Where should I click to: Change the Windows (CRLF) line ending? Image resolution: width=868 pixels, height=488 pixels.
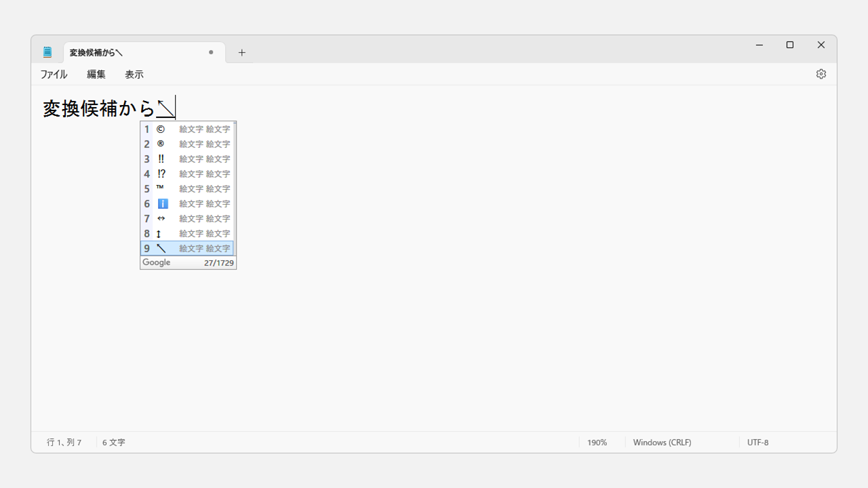[x=662, y=443]
